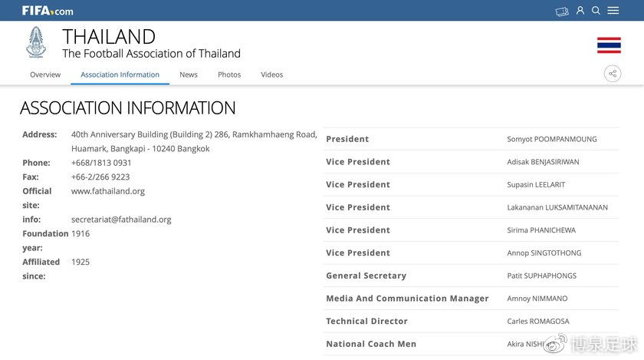
Task: Click media manager name Amnoy NIMMANO
Action: [x=537, y=299]
